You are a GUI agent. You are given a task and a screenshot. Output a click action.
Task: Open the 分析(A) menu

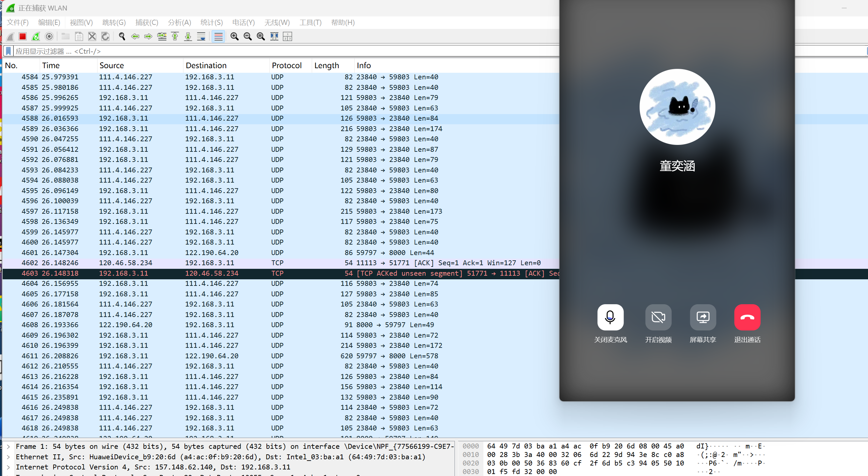coord(179,23)
